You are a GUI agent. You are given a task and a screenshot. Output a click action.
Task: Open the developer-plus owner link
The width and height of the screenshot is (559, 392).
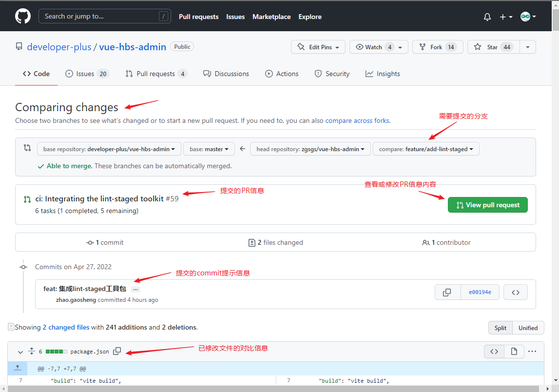(x=59, y=47)
